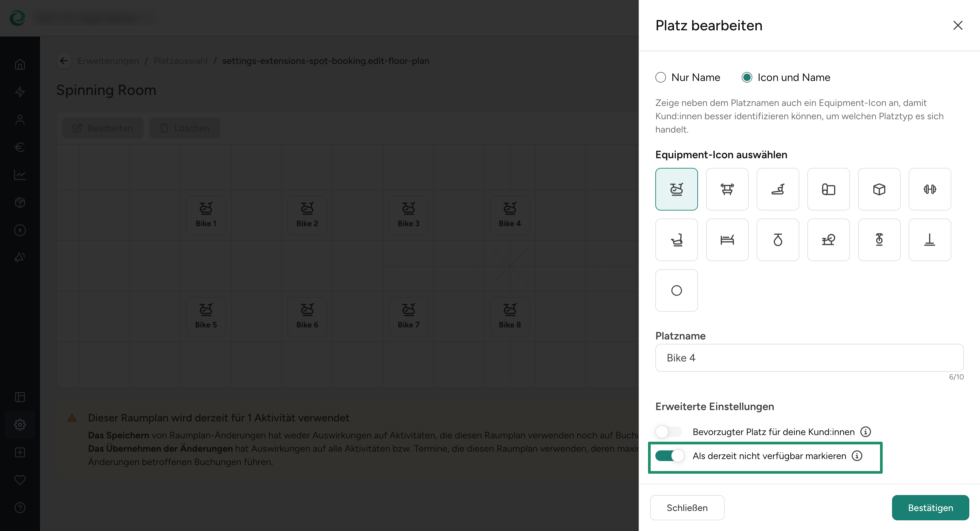Viewport: 980px width, 531px height.
Task: Enable 'Bevorzugter Platz für deine Kund:innen' toggle
Action: coord(668,431)
